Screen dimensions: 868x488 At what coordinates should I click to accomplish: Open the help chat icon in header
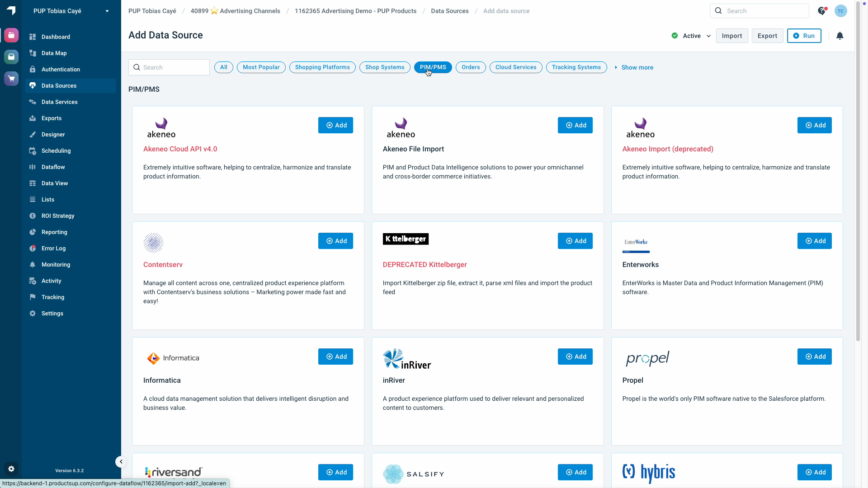(822, 11)
